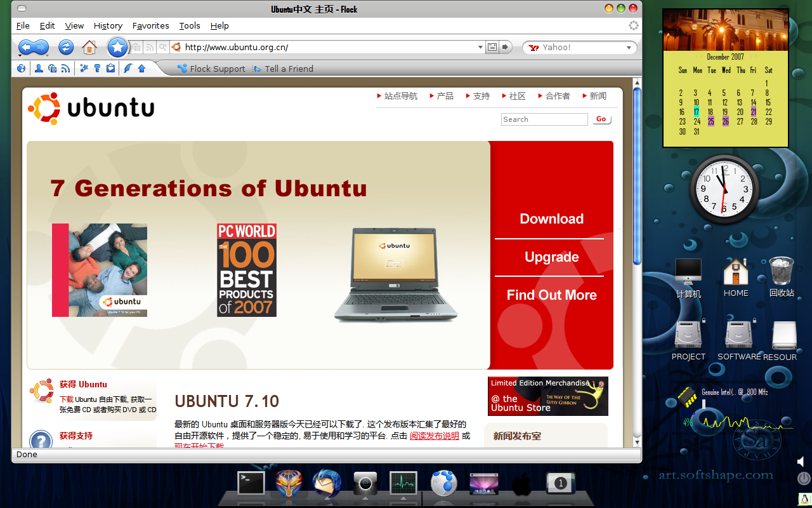The height and width of the screenshot is (508, 812).
Task: Click the page vertical scrollbar thumb
Action: (x=637, y=177)
